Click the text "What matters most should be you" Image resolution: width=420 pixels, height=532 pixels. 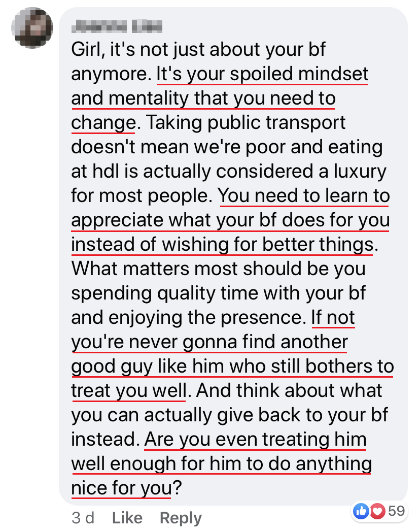tap(218, 269)
